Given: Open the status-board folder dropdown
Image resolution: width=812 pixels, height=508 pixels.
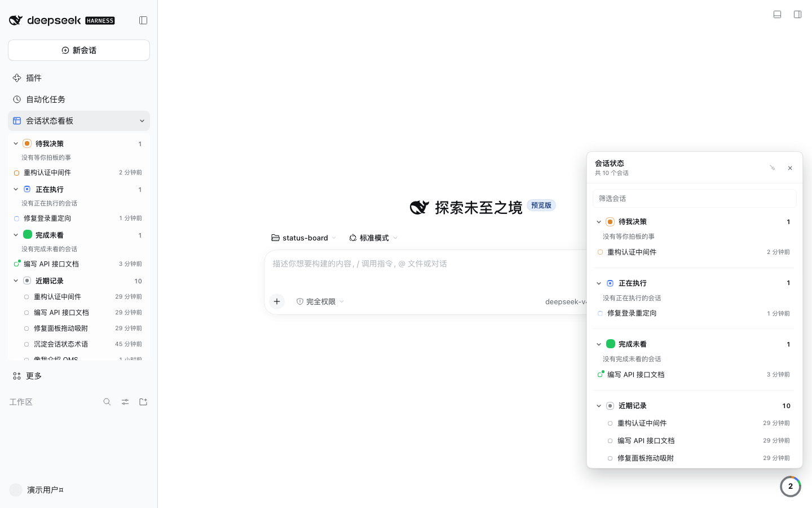Looking at the screenshot, I should pos(303,238).
